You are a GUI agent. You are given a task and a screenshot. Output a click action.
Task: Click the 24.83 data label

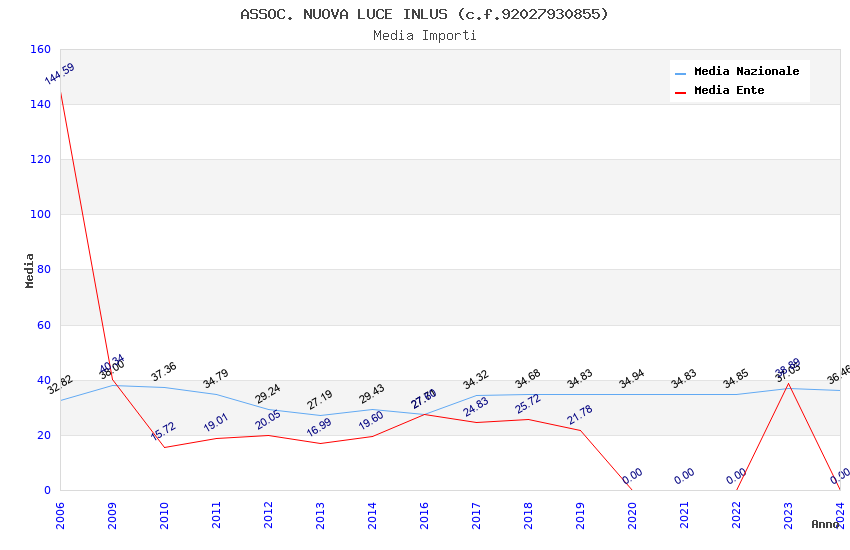pyautogui.click(x=476, y=407)
